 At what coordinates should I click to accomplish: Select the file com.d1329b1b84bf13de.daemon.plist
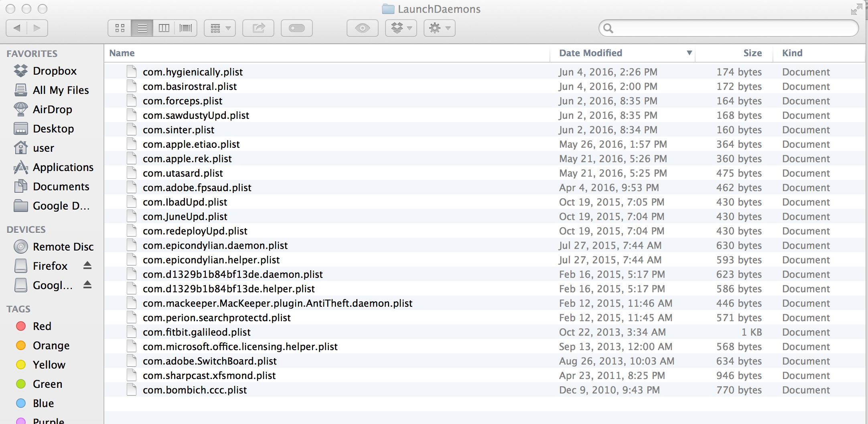click(485, 274)
